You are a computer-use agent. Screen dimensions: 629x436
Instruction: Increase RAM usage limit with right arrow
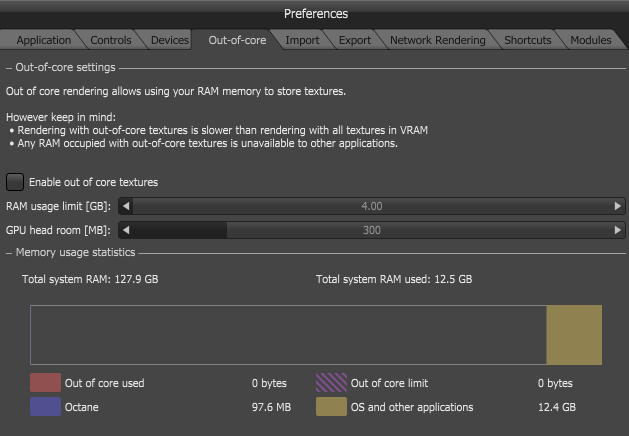pyautogui.click(x=618, y=206)
